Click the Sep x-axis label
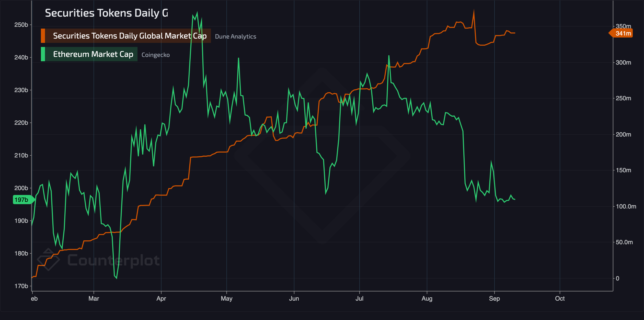 click(x=494, y=299)
